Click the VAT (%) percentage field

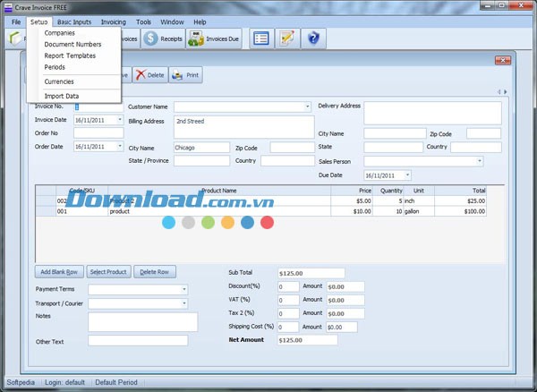pyautogui.click(x=288, y=300)
